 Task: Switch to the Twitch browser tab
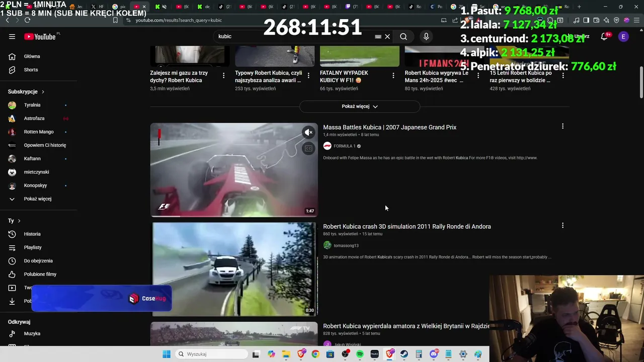point(351,7)
